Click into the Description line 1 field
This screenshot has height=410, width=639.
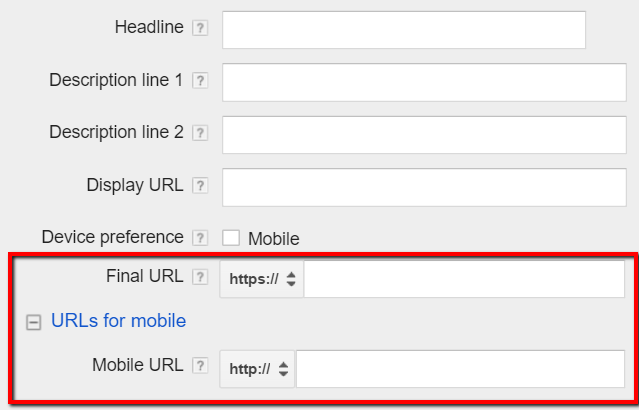point(424,82)
